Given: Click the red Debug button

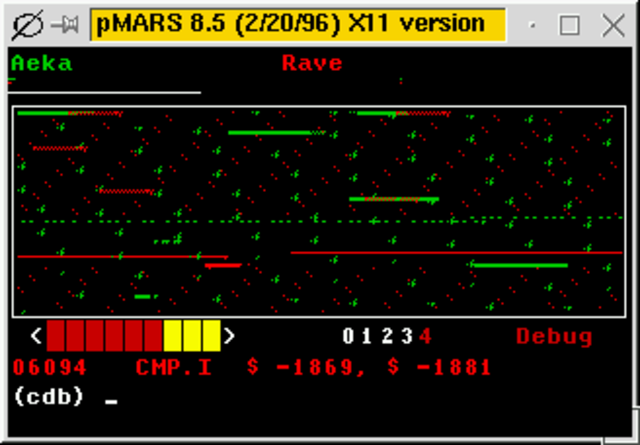Looking at the screenshot, I should [x=554, y=337].
